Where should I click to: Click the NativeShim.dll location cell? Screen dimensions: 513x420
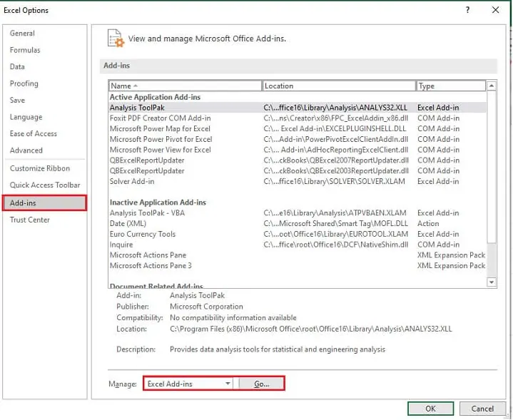pyautogui.click(x=335, y=245)
